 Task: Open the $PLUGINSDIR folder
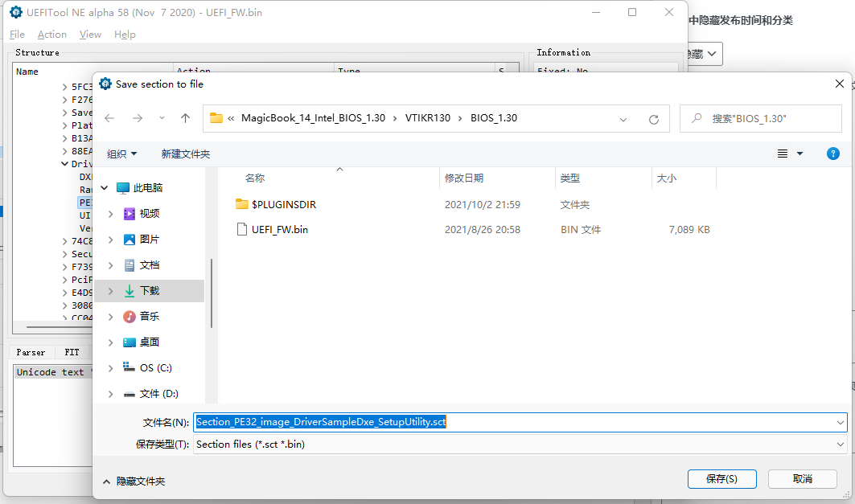[284, 205]
